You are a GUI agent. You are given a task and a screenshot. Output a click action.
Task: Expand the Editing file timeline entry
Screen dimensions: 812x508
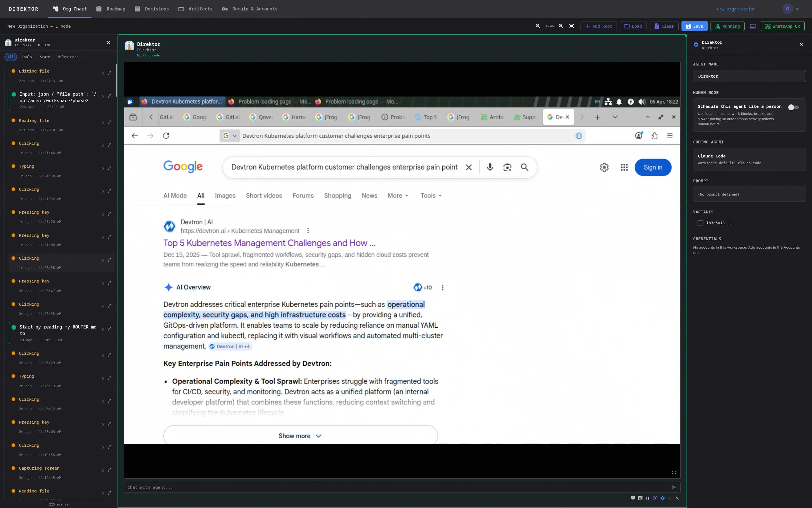point(103,73)
